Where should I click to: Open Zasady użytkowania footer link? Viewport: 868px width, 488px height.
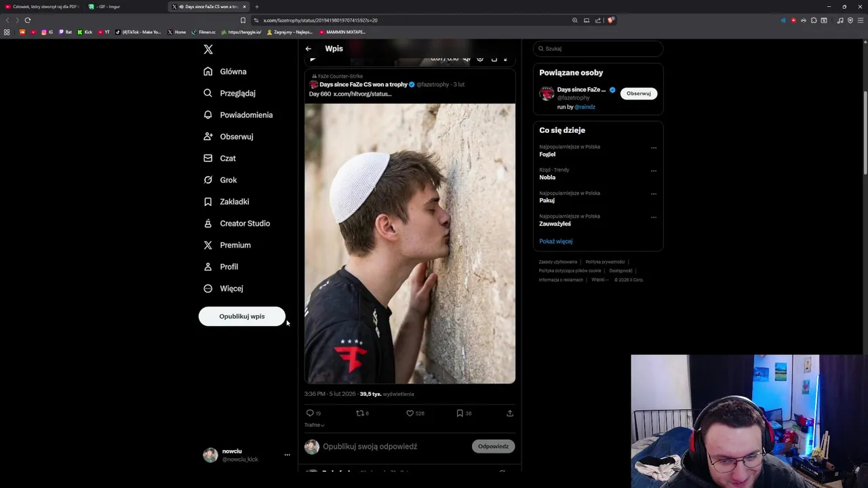coord(558,262)
